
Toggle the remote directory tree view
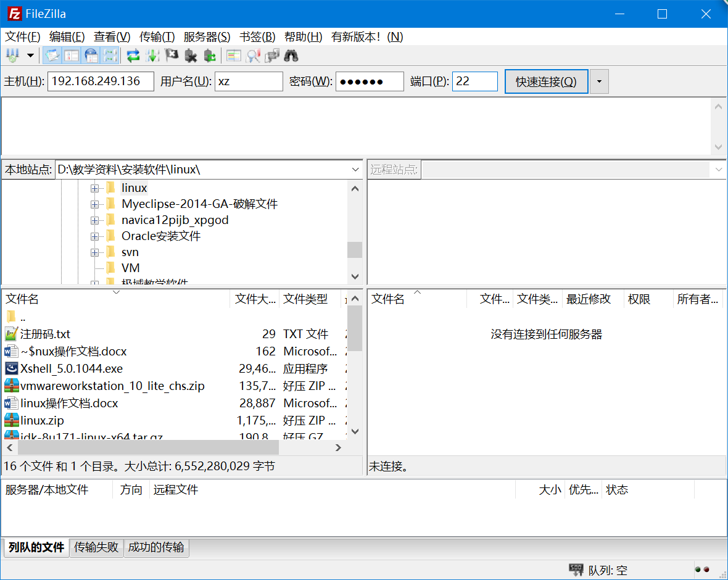(91, 56)
